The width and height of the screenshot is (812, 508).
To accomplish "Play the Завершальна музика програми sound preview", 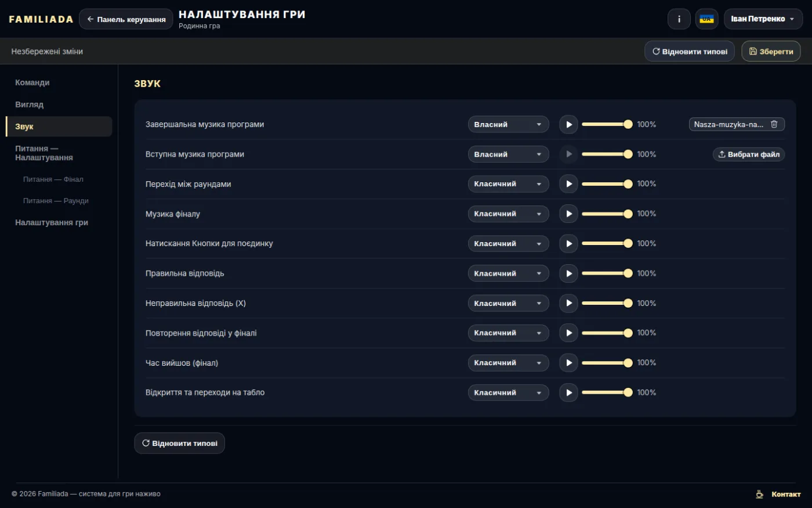I will pyautogui.click(x=568, y=124).
